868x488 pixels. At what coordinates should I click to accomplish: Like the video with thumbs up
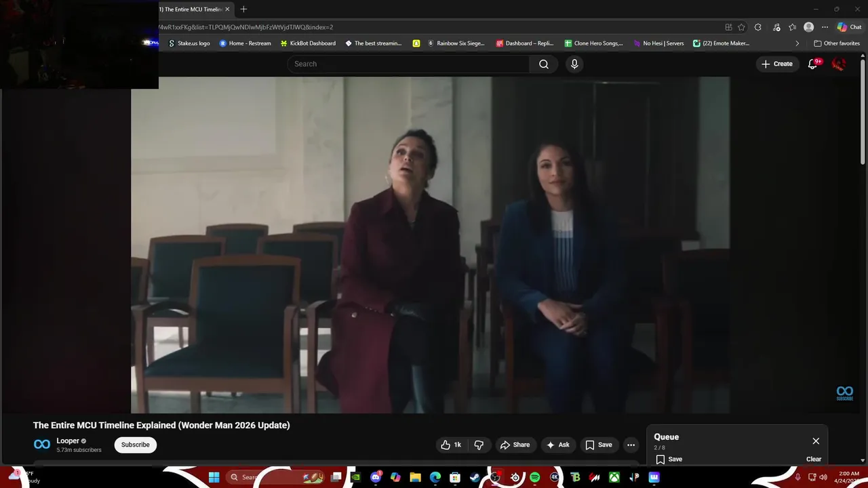[452, 445]
